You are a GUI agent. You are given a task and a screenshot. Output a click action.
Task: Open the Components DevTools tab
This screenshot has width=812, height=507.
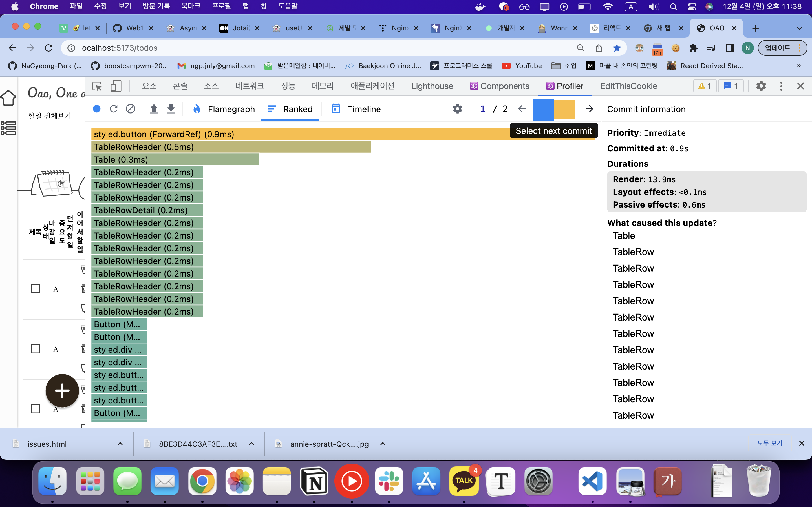500,86
